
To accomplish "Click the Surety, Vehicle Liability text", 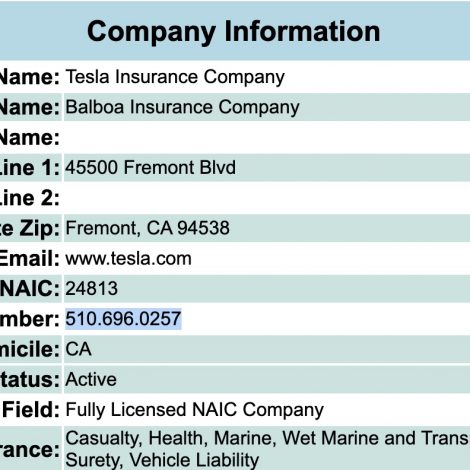I will pyautogui.click(x=162, y=460).
